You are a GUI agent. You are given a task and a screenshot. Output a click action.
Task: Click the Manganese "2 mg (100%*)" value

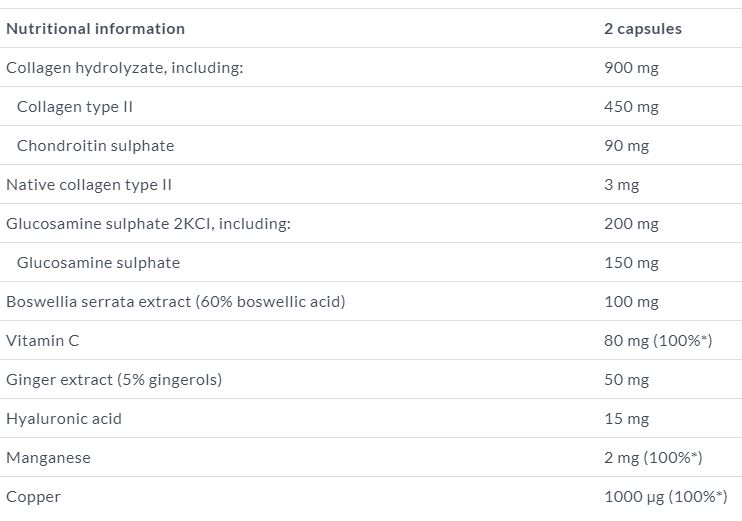(653, 458)
